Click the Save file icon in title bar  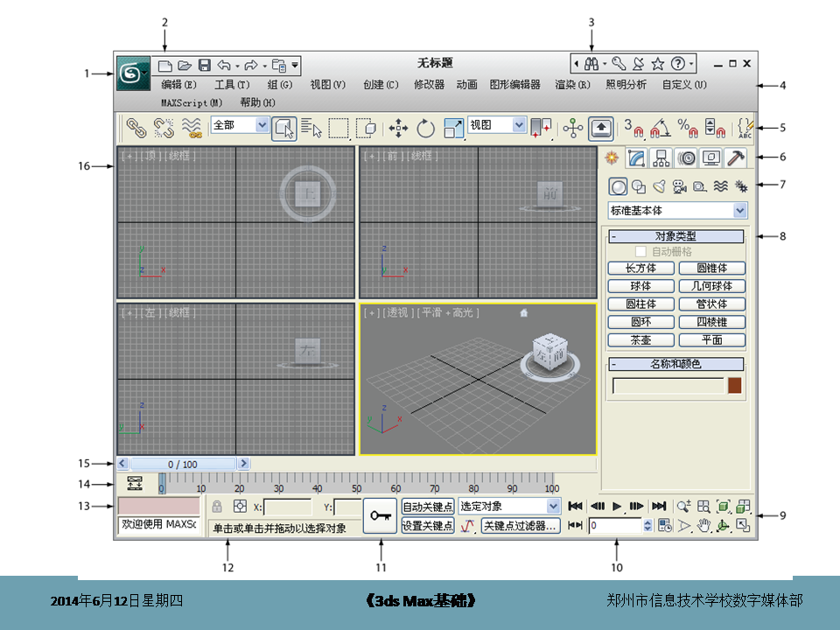pyautogui.click(x=204, y=66)
